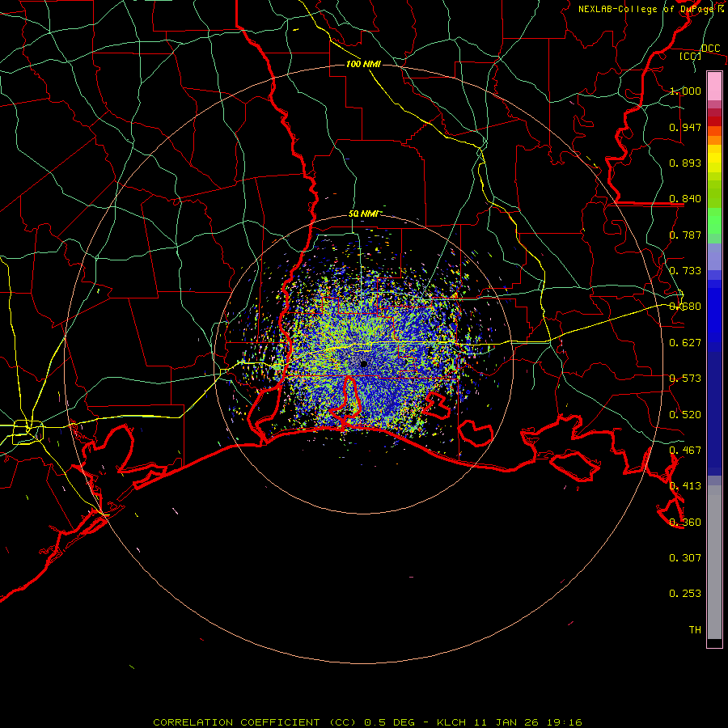
Task: Click the 0.893 scale label
Action: click(685, 163)
